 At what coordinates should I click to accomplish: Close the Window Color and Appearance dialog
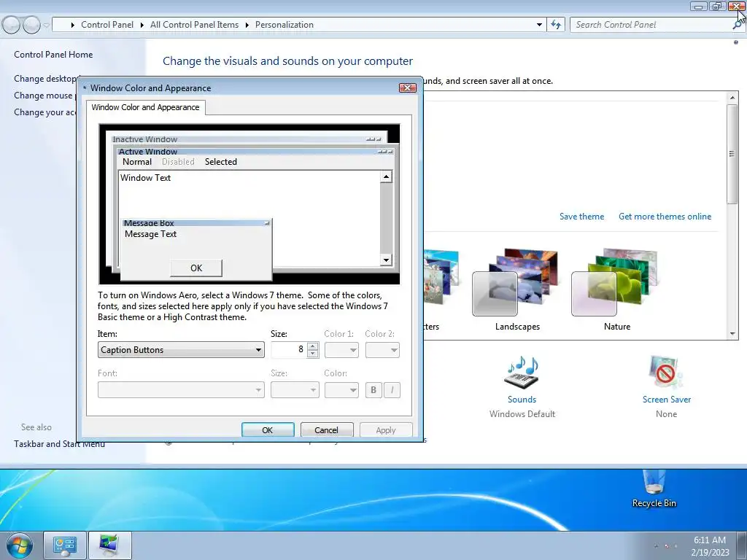coord(407,88)
